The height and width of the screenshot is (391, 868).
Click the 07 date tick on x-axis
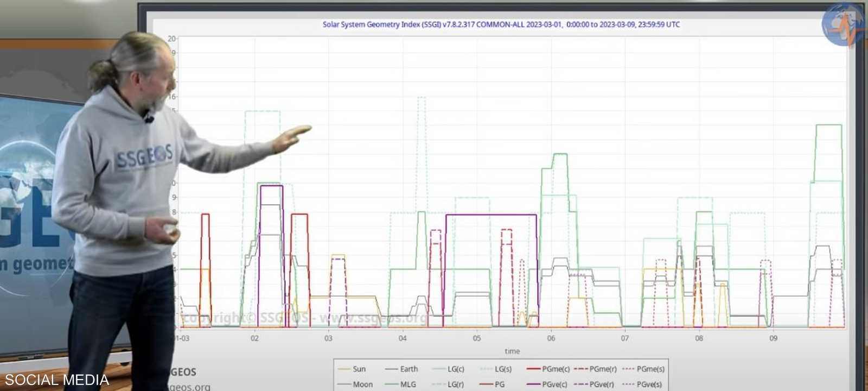(x=625, y=338)
